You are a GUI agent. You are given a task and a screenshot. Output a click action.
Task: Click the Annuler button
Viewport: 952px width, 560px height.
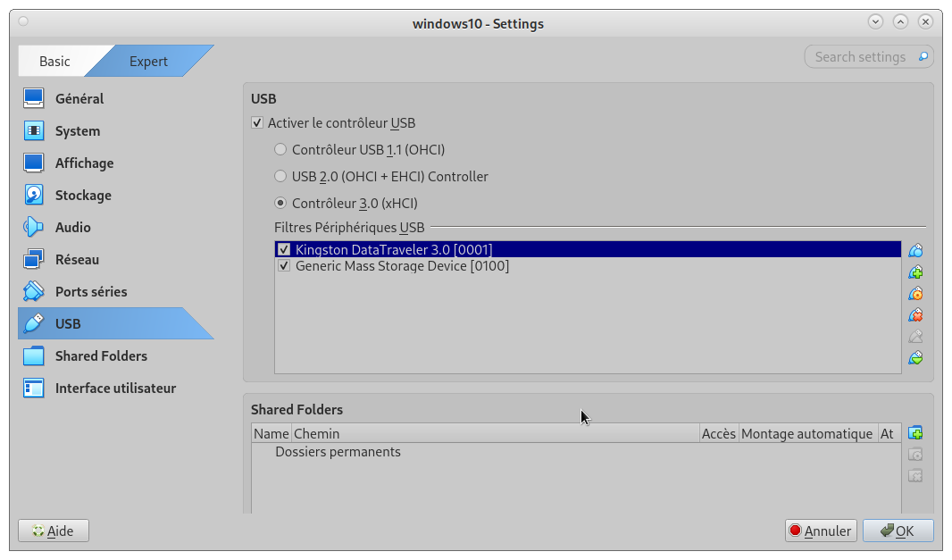click(820, 531)
